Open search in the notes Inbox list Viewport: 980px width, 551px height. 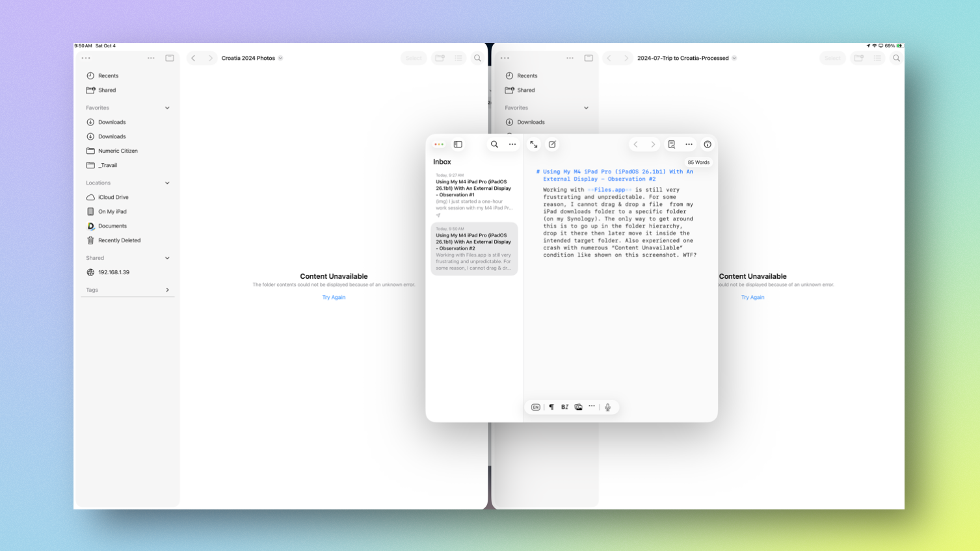click(494, 144)
